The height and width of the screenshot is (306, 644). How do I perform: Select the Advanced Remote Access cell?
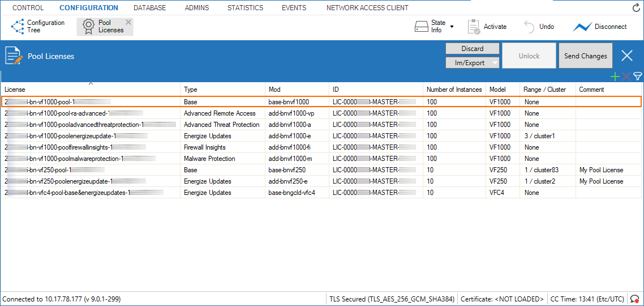222,113
